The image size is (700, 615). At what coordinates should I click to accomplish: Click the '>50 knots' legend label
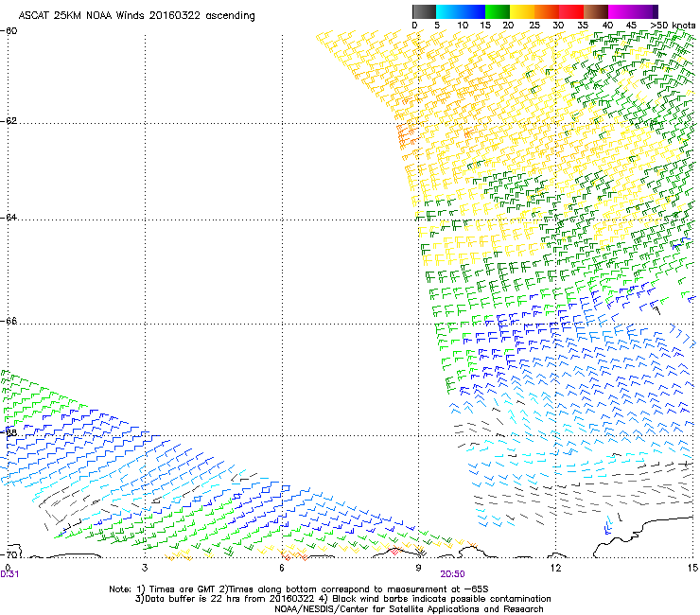coord(673,26)
